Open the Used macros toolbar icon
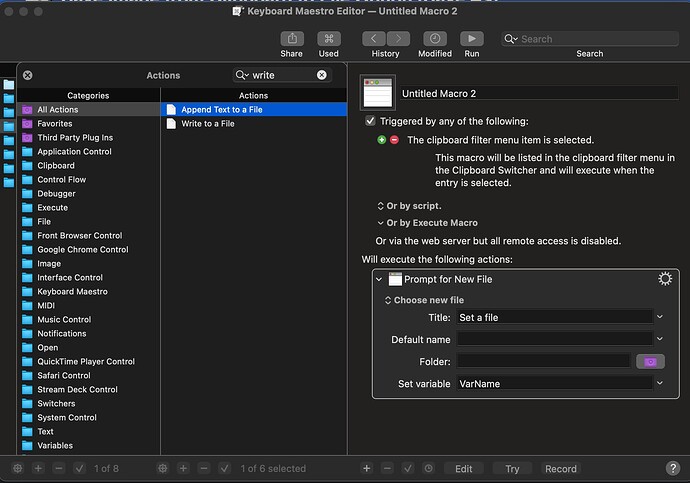690x483 pixels. click(329, 39)
